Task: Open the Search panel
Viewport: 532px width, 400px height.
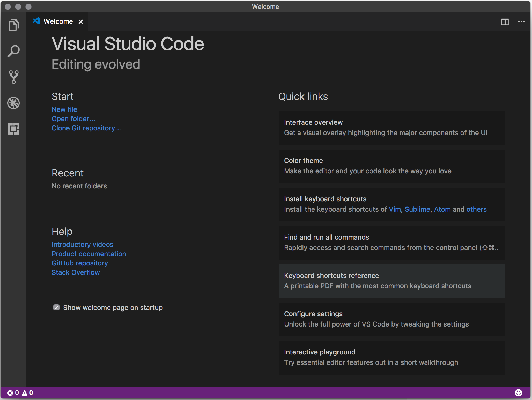Action: (13, 51)
